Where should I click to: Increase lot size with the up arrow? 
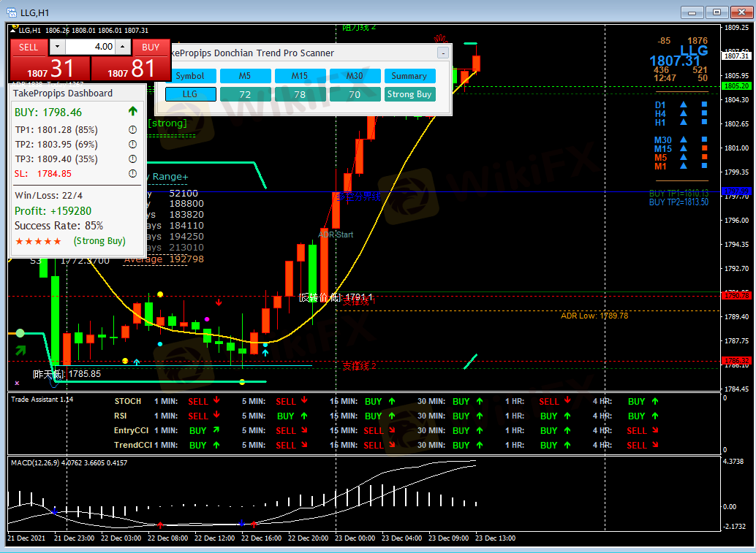[x=122, y=47]
